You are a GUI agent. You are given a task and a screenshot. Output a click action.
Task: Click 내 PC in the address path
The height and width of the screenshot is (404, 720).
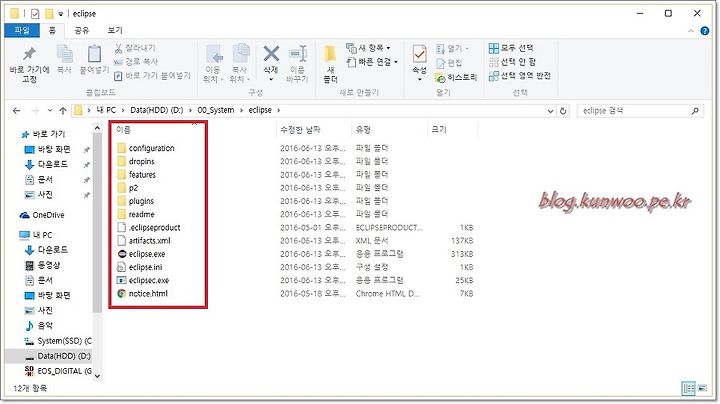click(x=106, y=110)
